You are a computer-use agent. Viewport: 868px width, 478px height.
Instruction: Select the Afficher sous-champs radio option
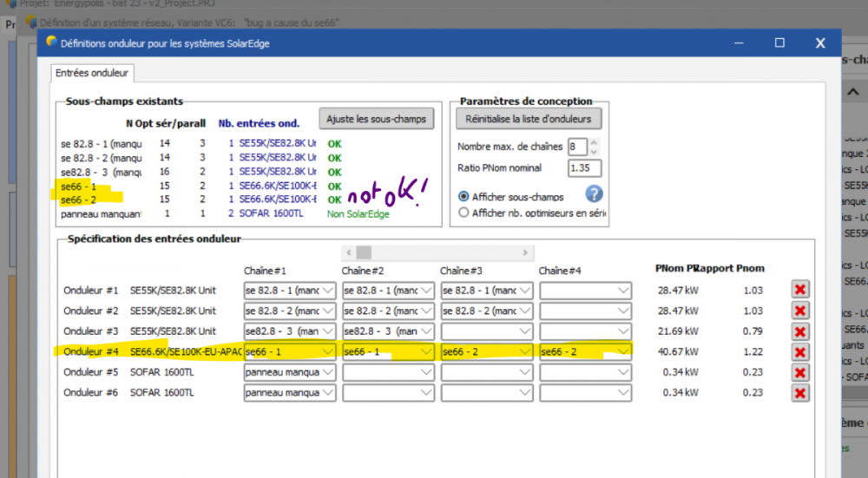(464, 197)
